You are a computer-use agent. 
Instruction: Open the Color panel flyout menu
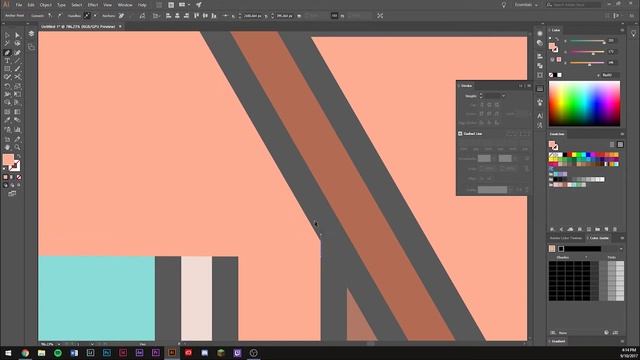pyautogui.click(x=622, y=30)
